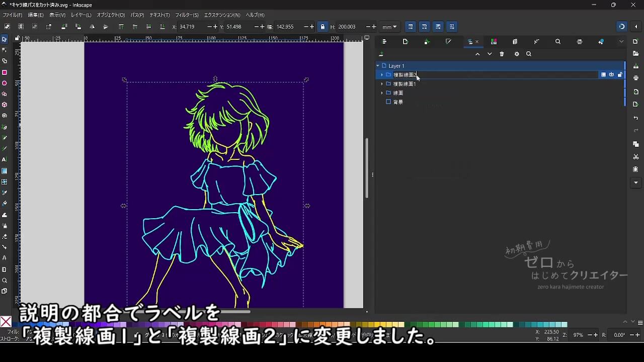Click the Print icon in command bar

pos(636,78)
